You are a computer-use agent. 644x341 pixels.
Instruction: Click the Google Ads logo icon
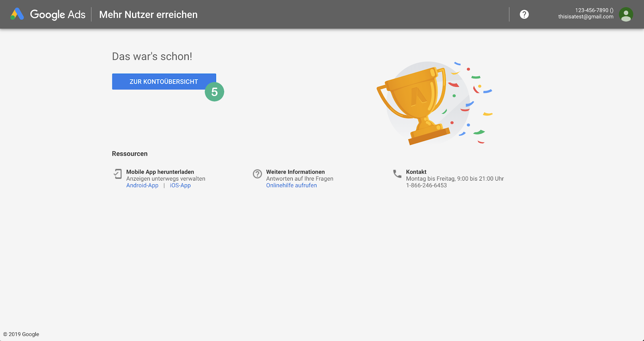(17, 14)
